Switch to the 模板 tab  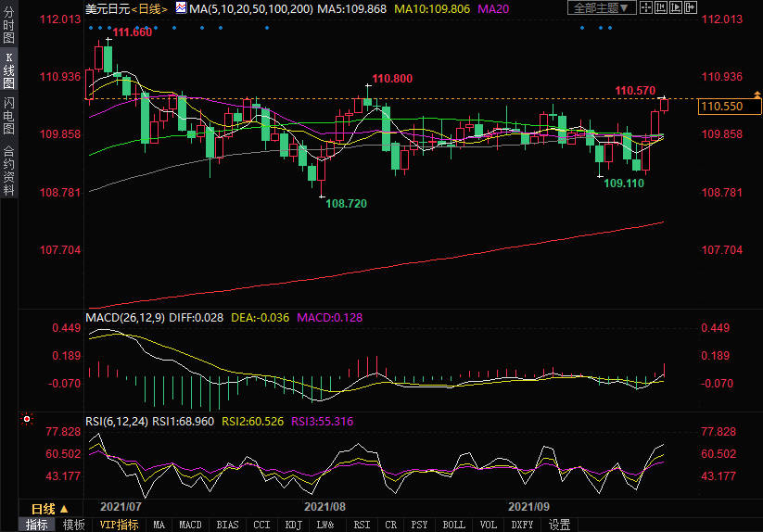[74, 525]
